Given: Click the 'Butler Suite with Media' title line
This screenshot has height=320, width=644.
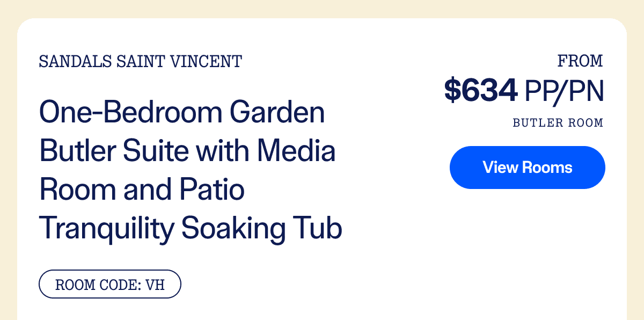Looking at the screenshot, I should tap(187, 152).
